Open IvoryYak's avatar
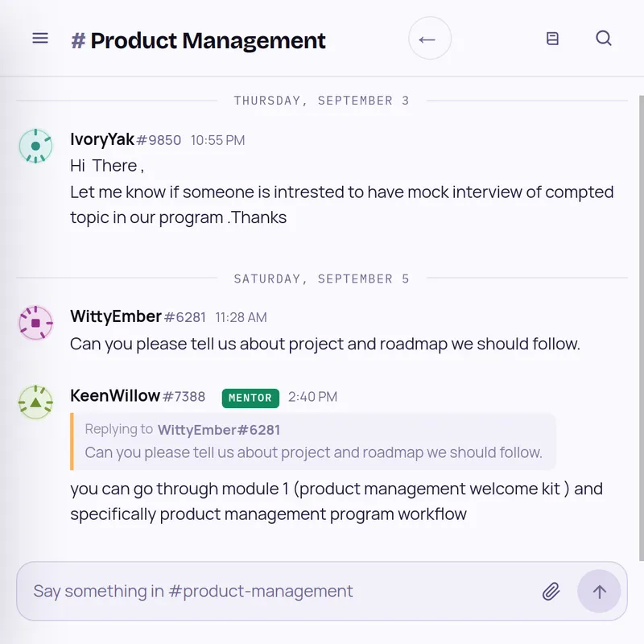This screenshot has width=644, height=644. 35,146
